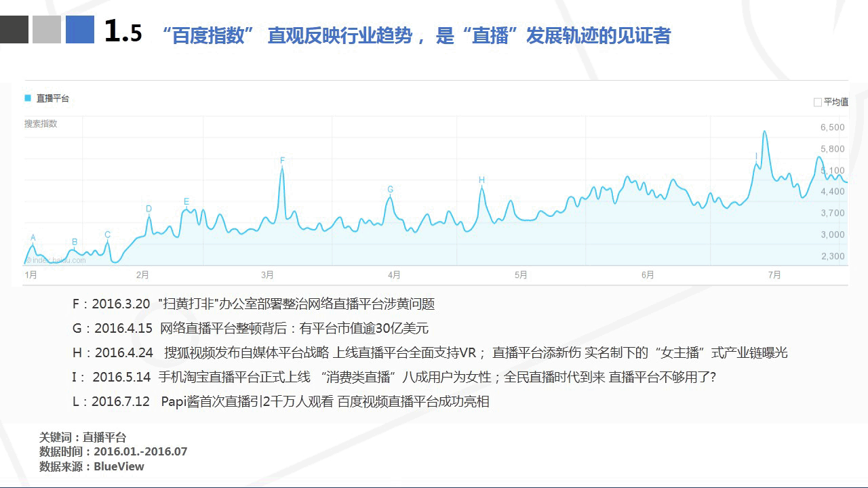868x488 pixels.
Task: Click the 3,000 y-axis value
Action: coord(832,235)
